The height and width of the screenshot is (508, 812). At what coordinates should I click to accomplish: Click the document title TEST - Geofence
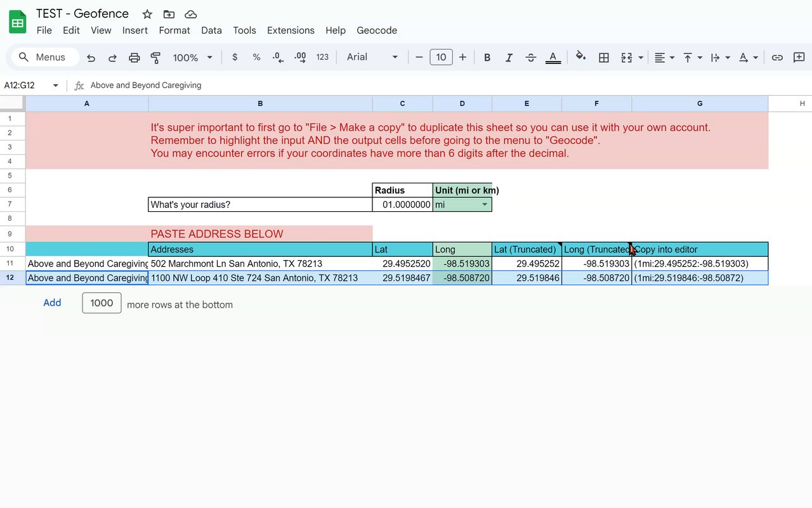(x=82, y=13)
